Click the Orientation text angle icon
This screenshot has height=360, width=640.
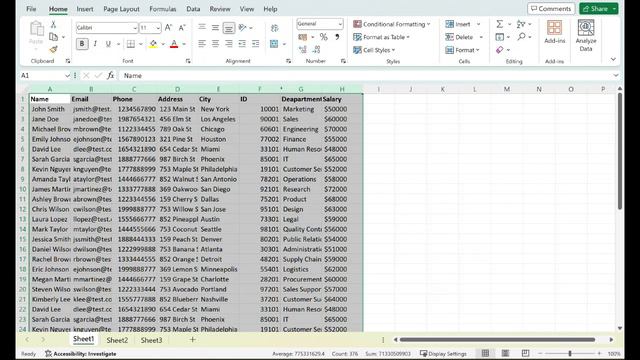pyautogui.click(x=242, y=27)
